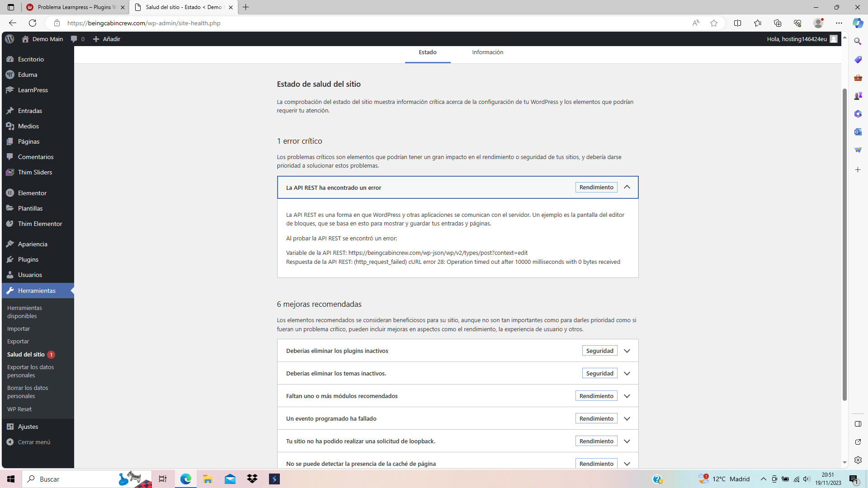Open Edge sidebar settings gear

tap(858, 460)
